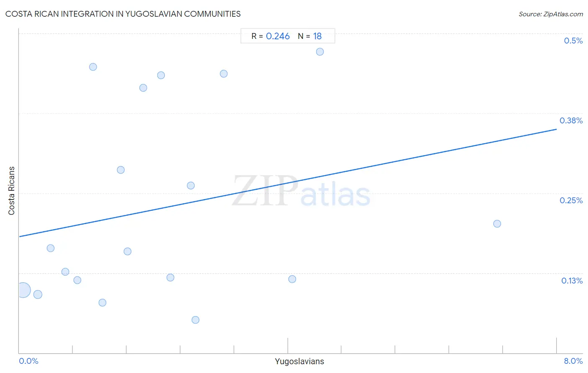The image size is (588, 373).
Task: Click the ZIPatlas watermark logo
Action: point(301,191)
